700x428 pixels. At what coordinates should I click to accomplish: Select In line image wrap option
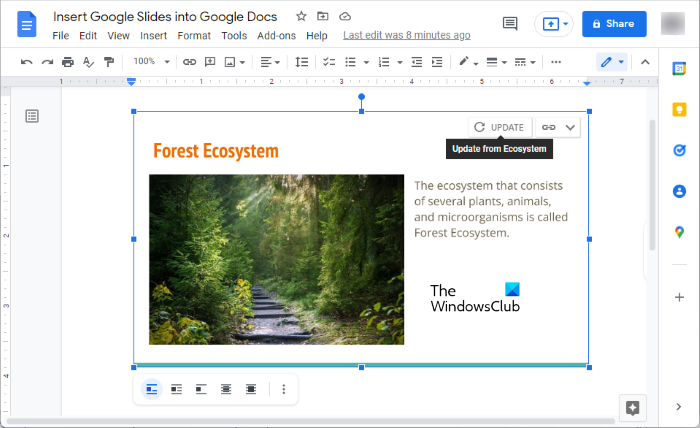click(152, 389)
